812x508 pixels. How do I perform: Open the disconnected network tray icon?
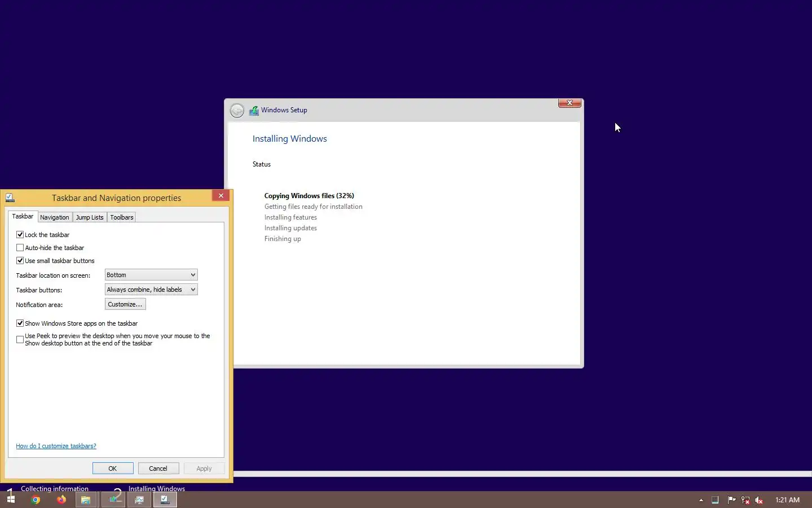click(x=745, y=500)
